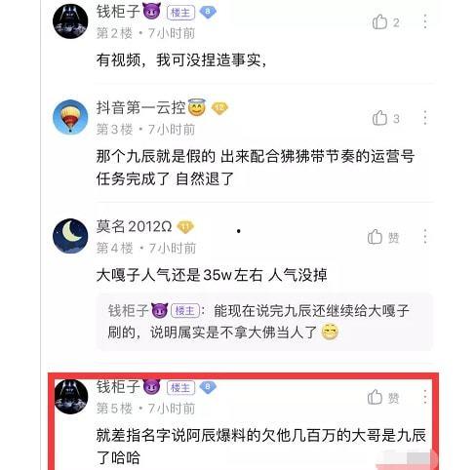The height and width of the screenshot is (470, 476).
Task: Like the 5th floor comment
Action: point(383,397)
